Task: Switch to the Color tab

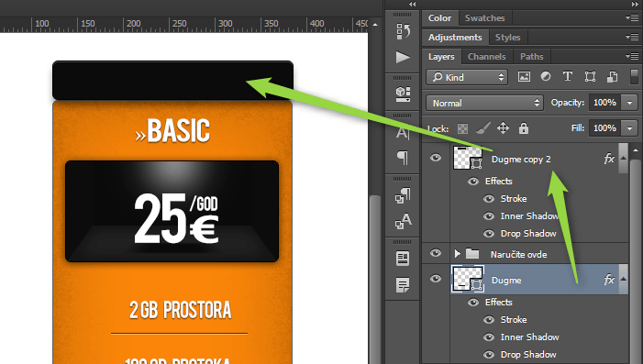Action: tap(439, 18)
